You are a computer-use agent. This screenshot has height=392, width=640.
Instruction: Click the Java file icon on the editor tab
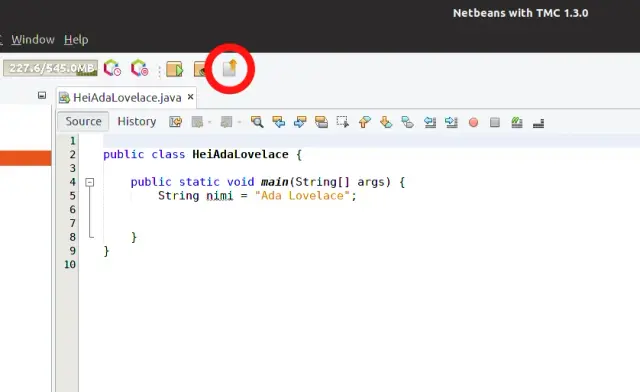pyautogui.click(x=64, y=98)
